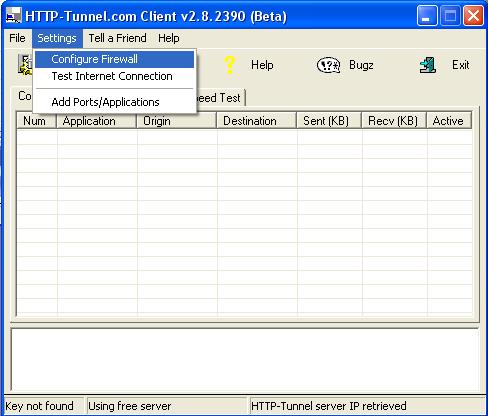Choose Configure Firewall from Settings menu
Image resolution: width=488 pixels, height=416 pixels.
coord(114,59)
